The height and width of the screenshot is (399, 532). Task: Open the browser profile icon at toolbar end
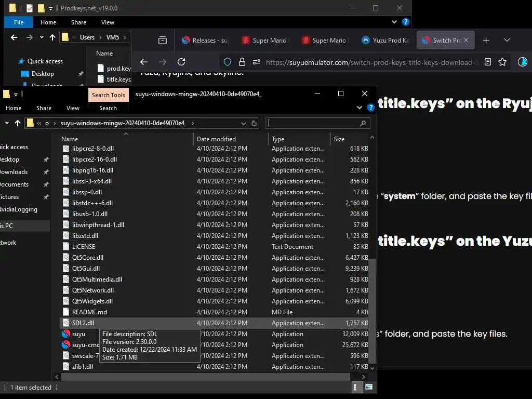coord(522,62)
